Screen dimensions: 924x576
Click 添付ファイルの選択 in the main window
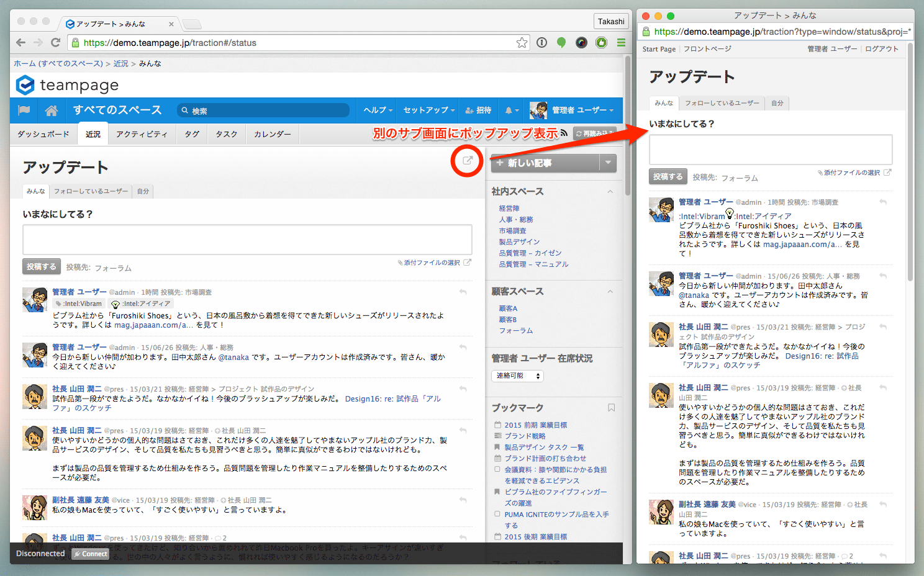click(x=432, y=263)
